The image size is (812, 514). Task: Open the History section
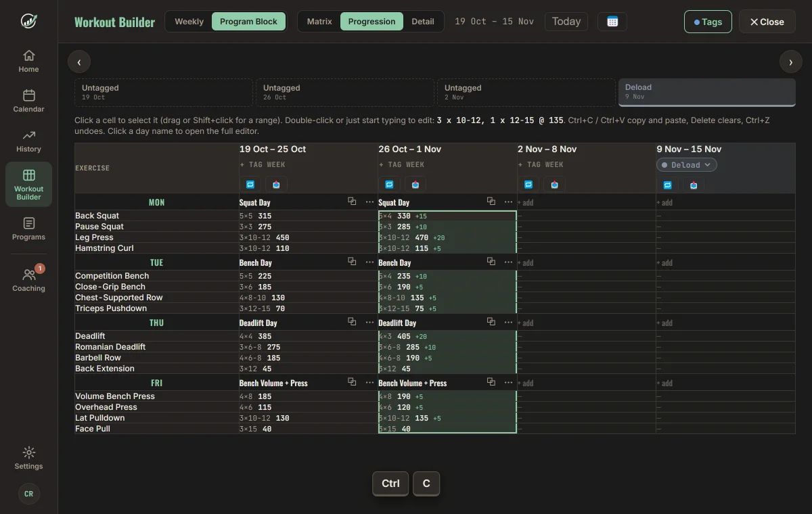[x=28, y=141]
